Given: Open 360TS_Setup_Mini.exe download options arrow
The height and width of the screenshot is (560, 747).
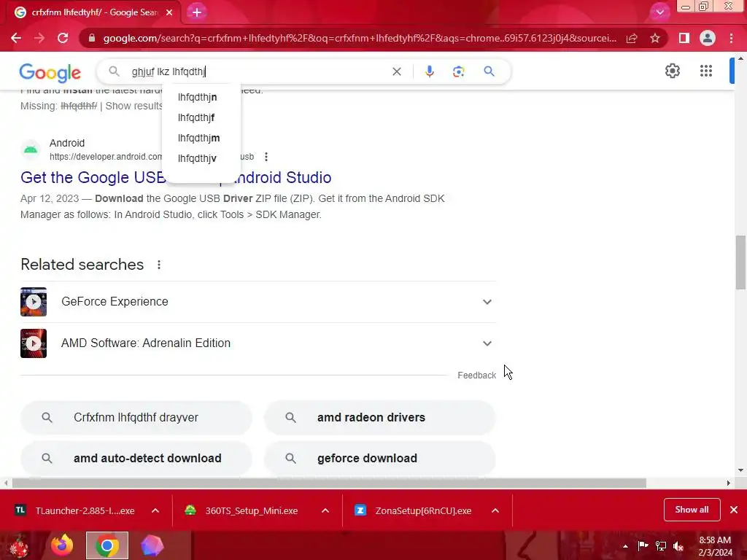Looking at the screenshot, I should [x=325, y=510].
